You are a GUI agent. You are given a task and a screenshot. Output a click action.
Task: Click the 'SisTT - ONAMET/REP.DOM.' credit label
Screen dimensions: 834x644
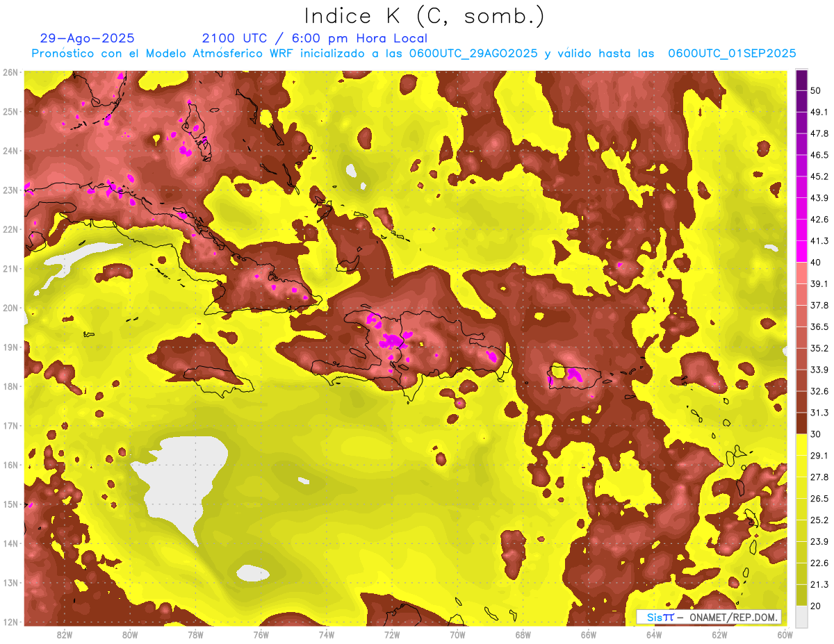(x=708, y=617)
